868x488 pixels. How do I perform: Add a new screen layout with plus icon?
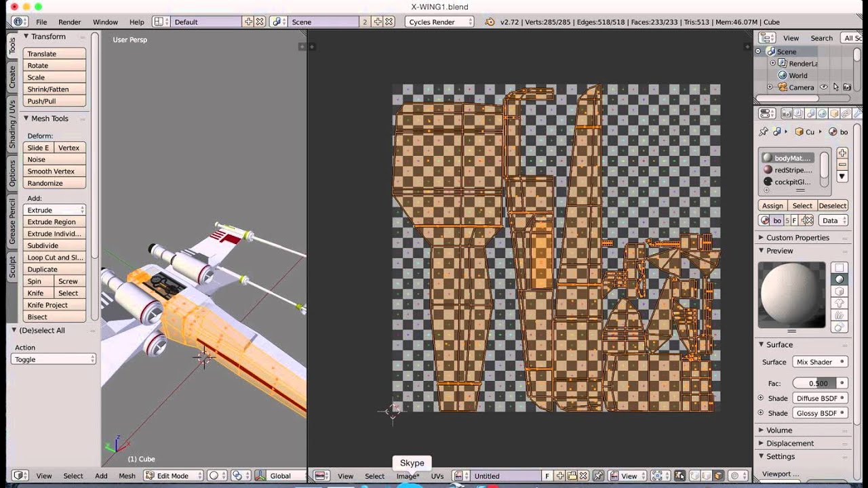coord(248,22)
